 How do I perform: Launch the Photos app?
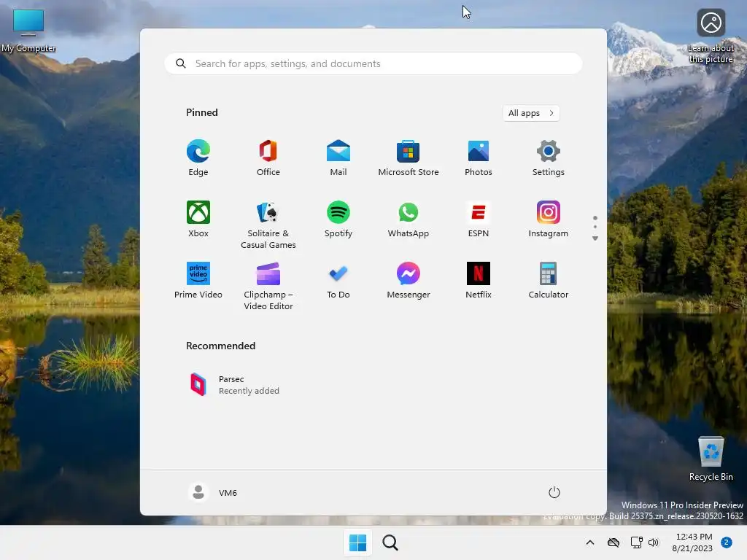(x=479, y=158)
